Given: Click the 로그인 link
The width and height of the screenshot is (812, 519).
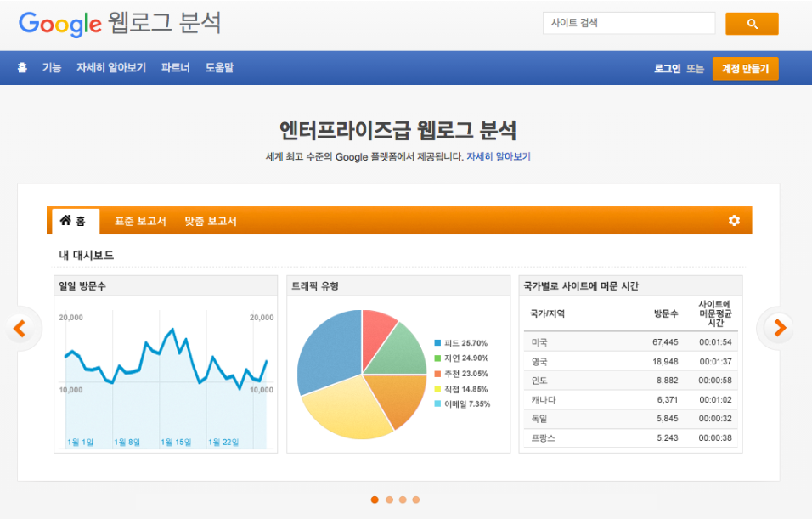Looking at the screenshot, I should (x=667, y=68).
